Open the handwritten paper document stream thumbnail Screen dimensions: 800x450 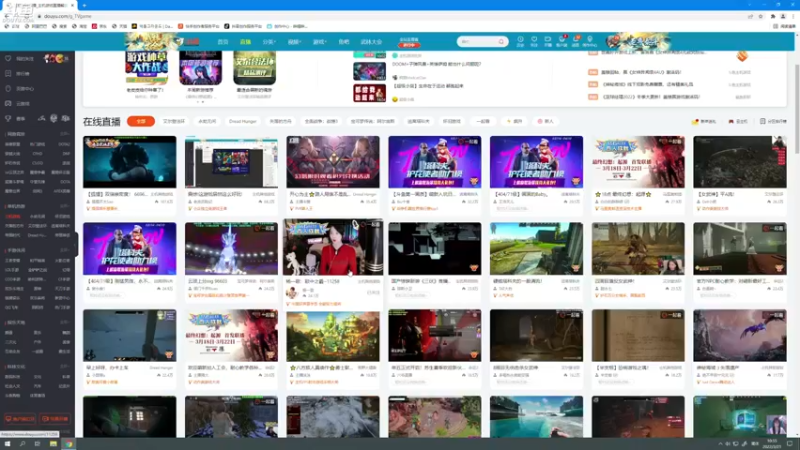(638, 335)
